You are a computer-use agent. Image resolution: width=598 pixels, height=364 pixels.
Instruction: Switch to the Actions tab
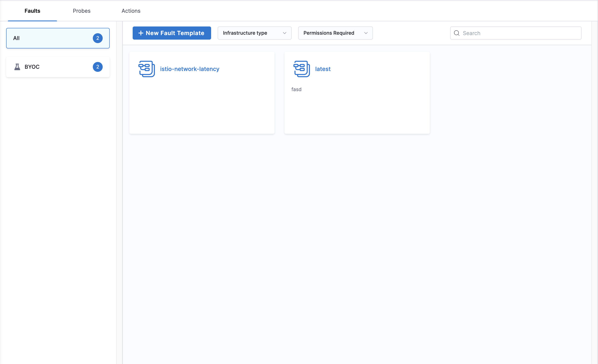coord(131,11)
